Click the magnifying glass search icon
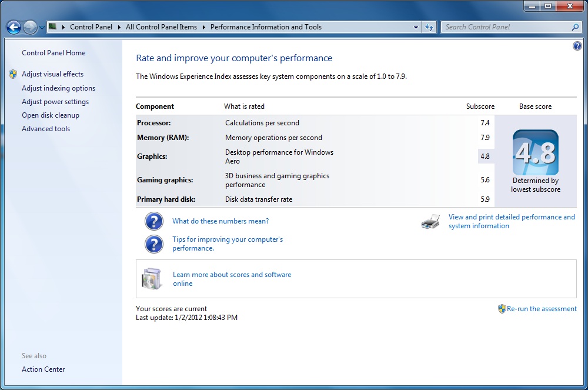 575,27
